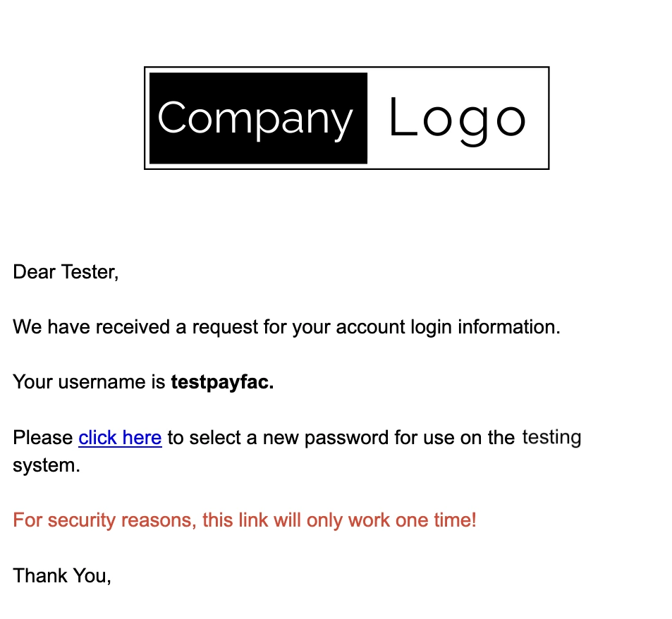The image size is (672, 619).
Task: Select the bold username "testpayfac."
Action: coord(222,382)
